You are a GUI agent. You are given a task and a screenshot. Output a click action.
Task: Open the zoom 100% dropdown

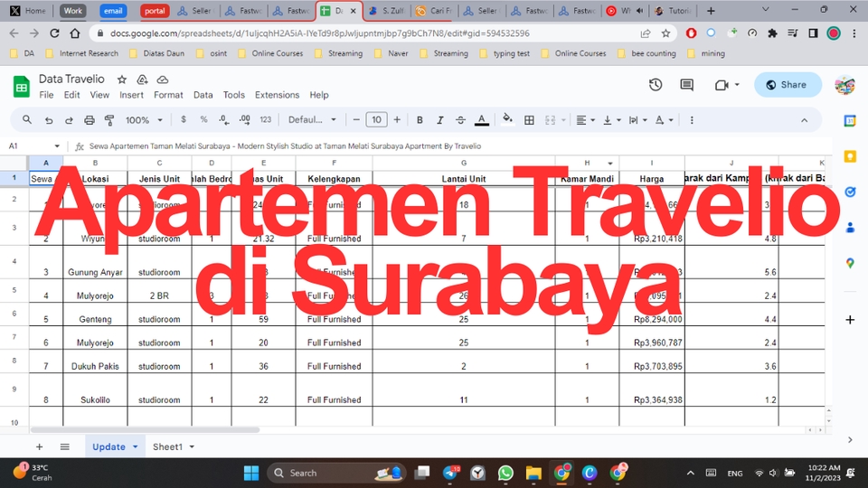coord(144,120)
